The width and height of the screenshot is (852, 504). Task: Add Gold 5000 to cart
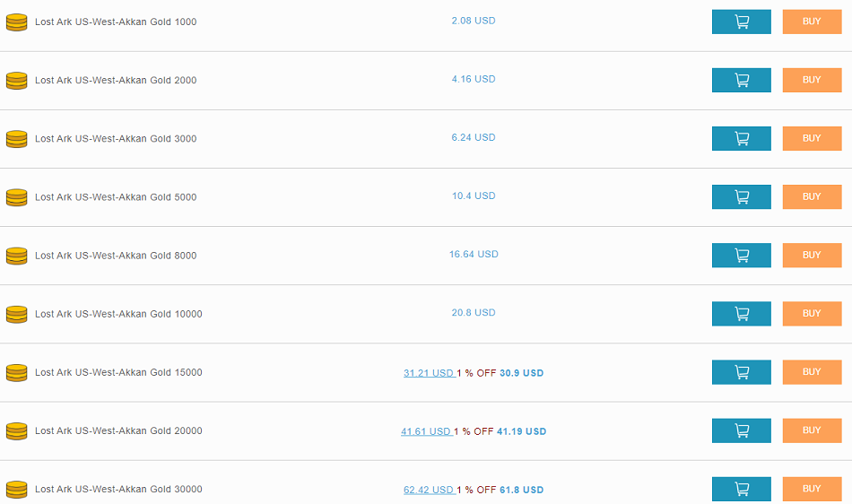tap(741, 196)
